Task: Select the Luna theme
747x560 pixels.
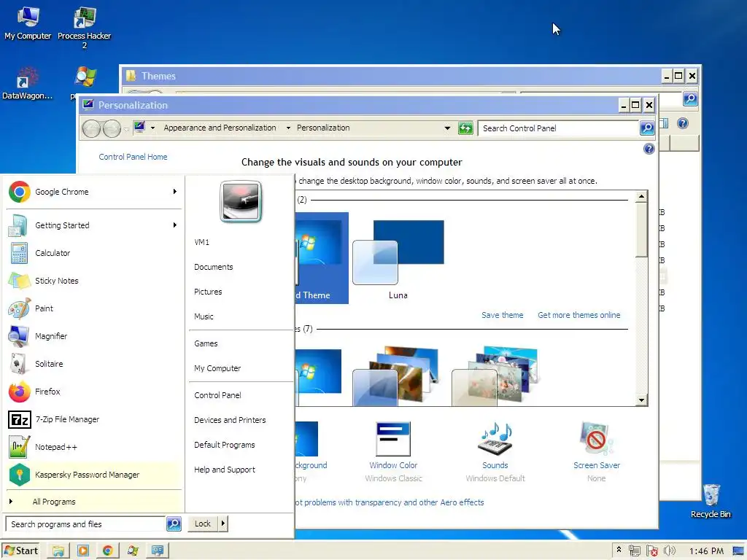Action: [398, 260]
